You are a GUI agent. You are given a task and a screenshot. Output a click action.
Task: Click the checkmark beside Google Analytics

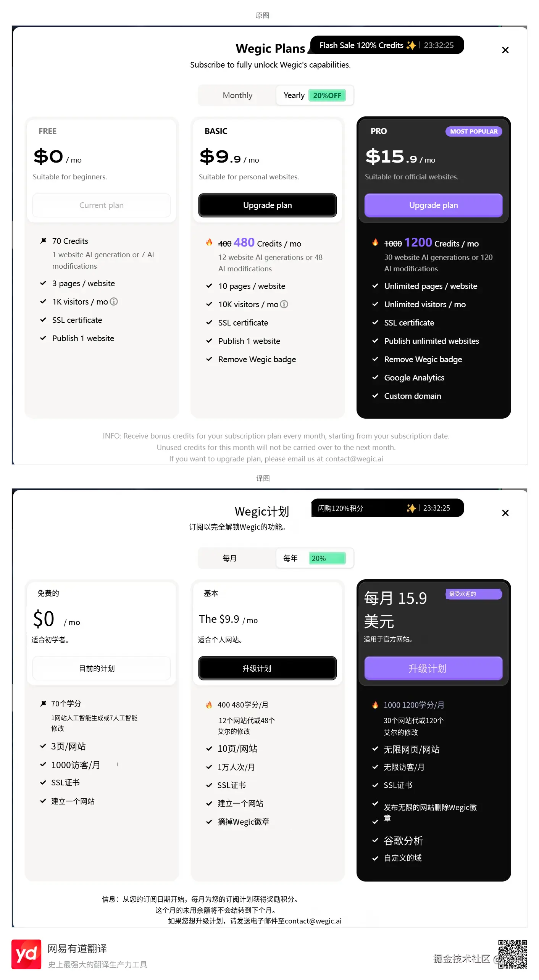click(x=375, y=377)
